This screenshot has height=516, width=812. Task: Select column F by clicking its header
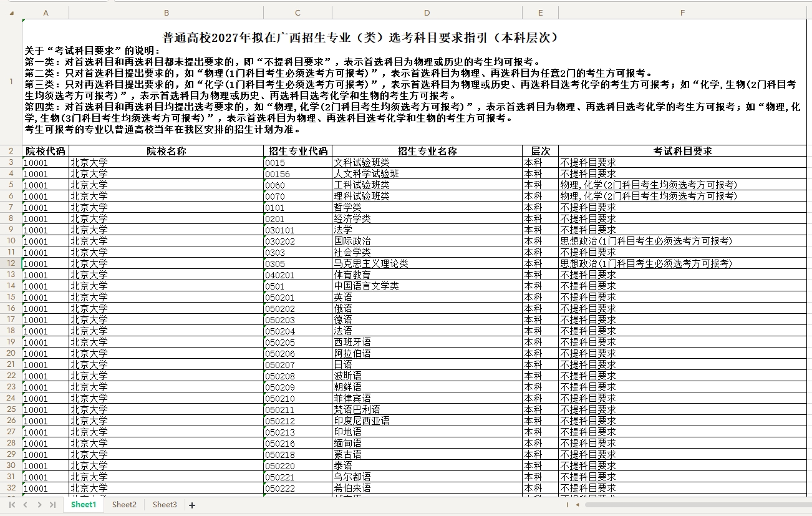coord(682,12)
